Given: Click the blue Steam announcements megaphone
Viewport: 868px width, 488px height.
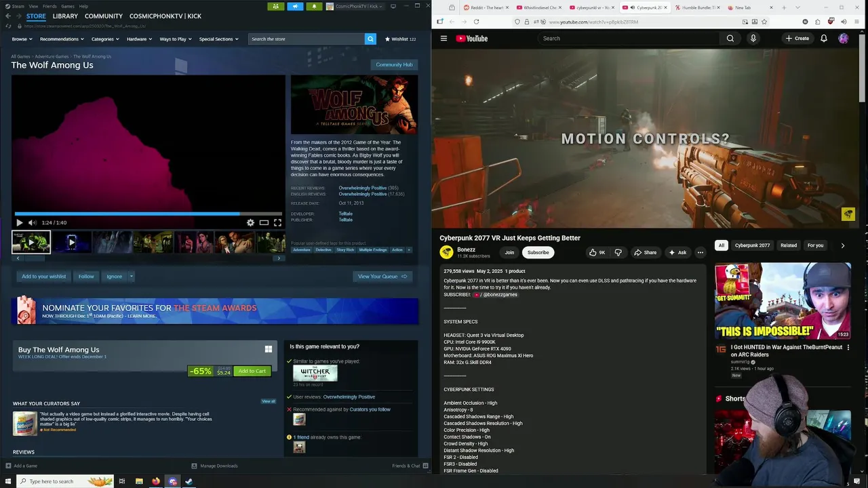Looking at the screenshot, I should tap(295, 6).
